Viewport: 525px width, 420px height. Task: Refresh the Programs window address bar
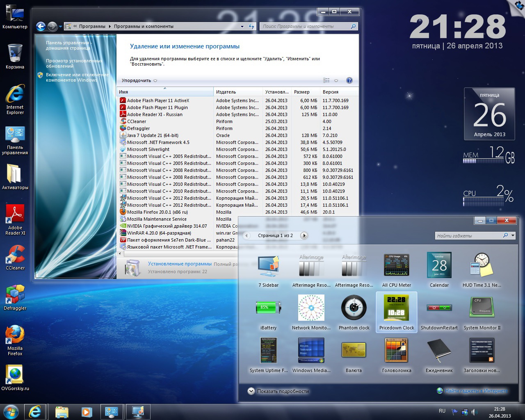(251, 26)
